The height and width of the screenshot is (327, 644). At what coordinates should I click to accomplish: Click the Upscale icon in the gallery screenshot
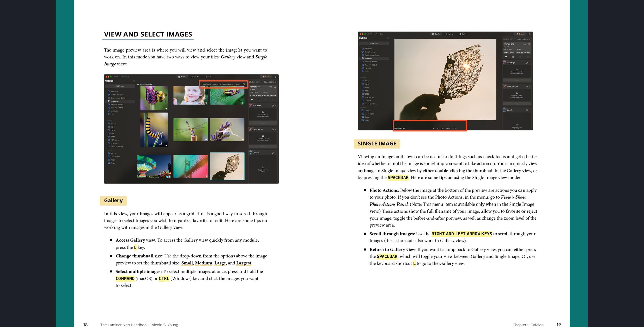click(x=251, y=153)
